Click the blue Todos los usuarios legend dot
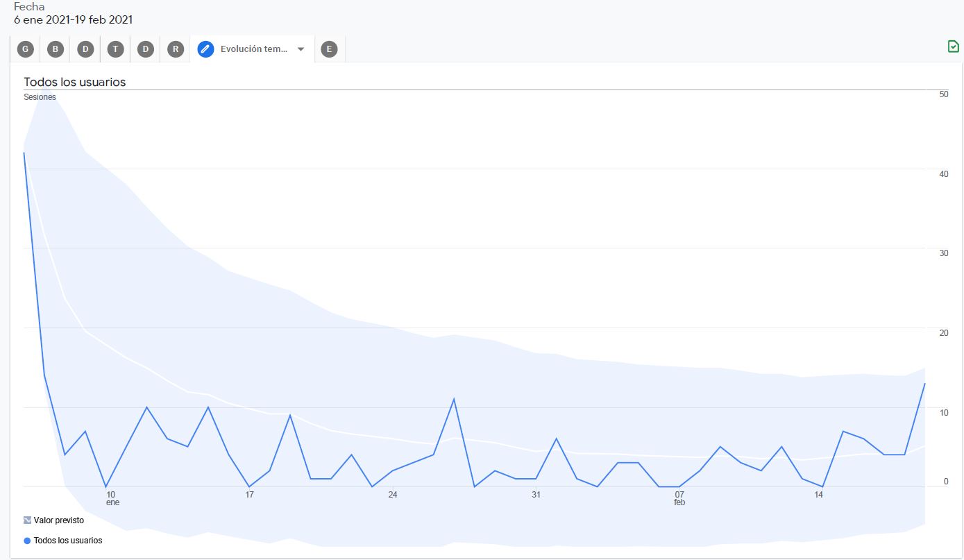 point(27,541)
